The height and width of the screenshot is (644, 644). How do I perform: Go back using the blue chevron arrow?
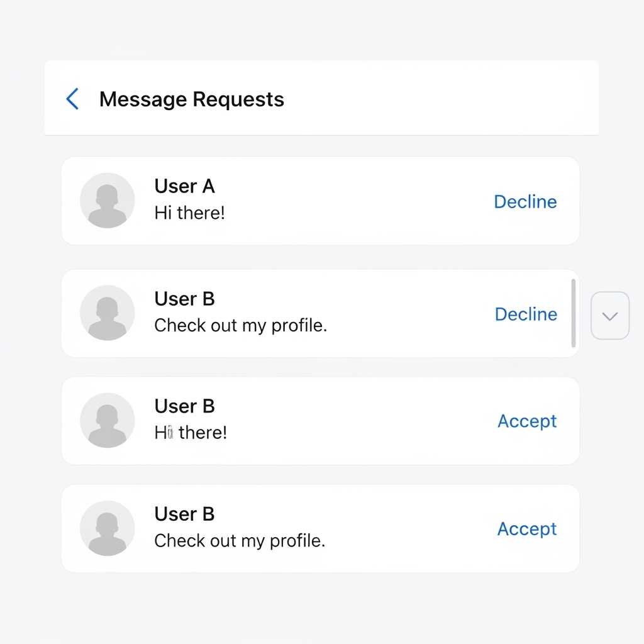click(x=73, y=99)
